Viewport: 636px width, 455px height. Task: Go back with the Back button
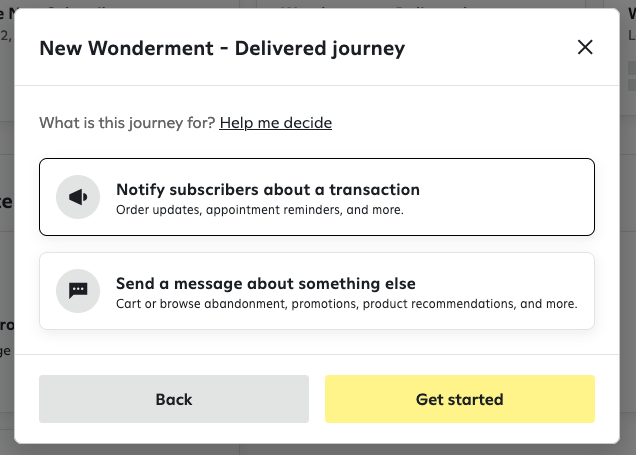tap(174, 399)
